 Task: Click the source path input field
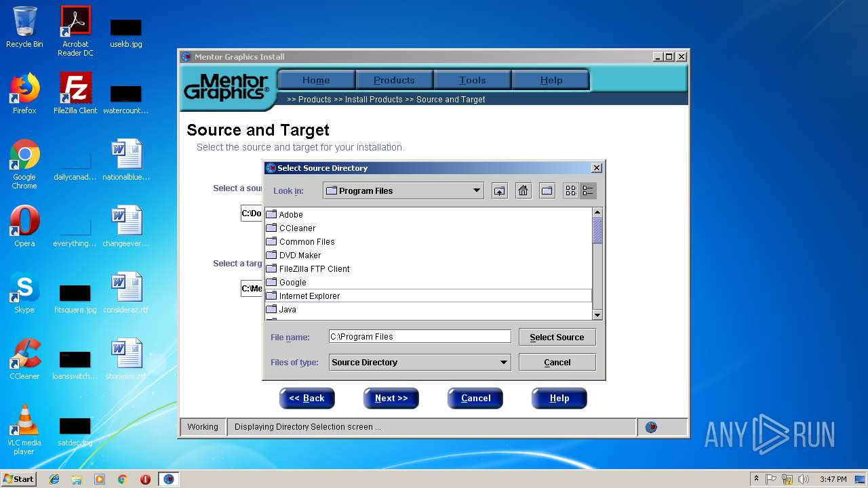pyautogui.click(x=252, y=213)
